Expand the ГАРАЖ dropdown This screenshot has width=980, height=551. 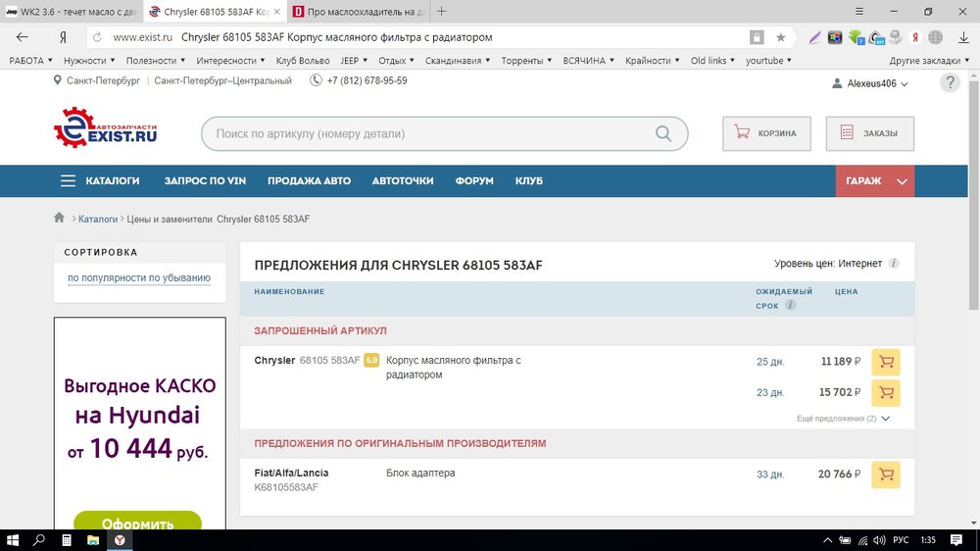pyautogui.click(x=875, y=180)
